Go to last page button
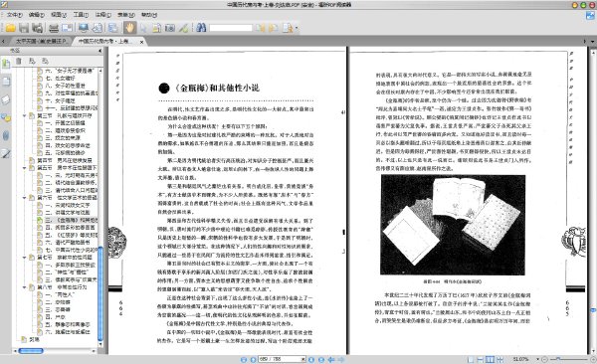The image size is (597, 364). [321, 359]
